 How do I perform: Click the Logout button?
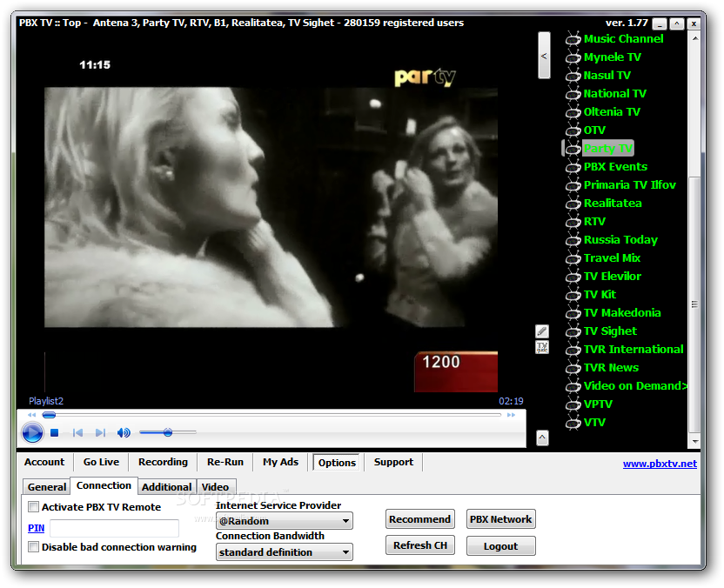pyautogui.click(x=500, y=546)
